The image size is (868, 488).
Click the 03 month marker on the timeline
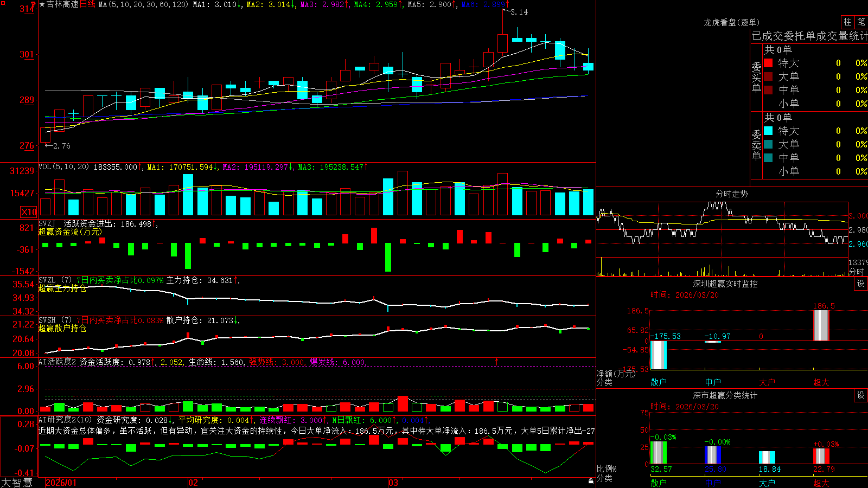pos(393,483)
